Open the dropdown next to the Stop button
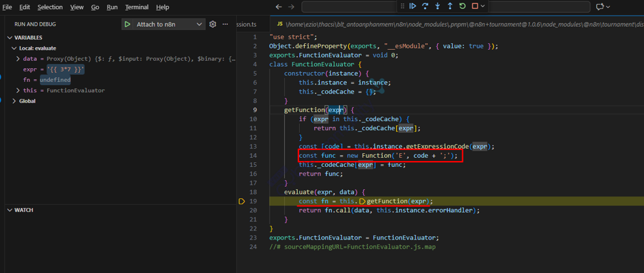This screenshot has height=273, width=644. coord(482,6)
